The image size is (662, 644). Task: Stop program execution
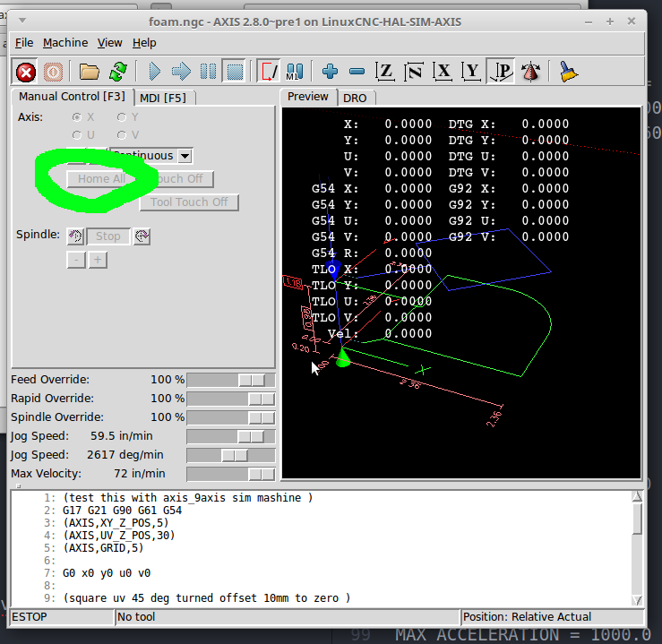tap(235, 72)
